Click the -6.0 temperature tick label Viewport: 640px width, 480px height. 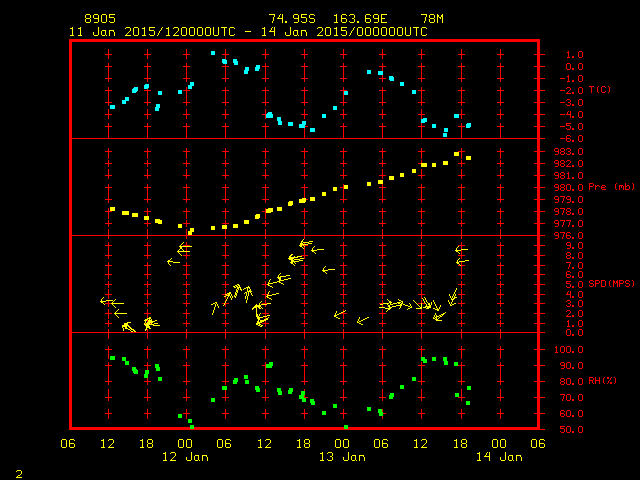coord(571,139)
